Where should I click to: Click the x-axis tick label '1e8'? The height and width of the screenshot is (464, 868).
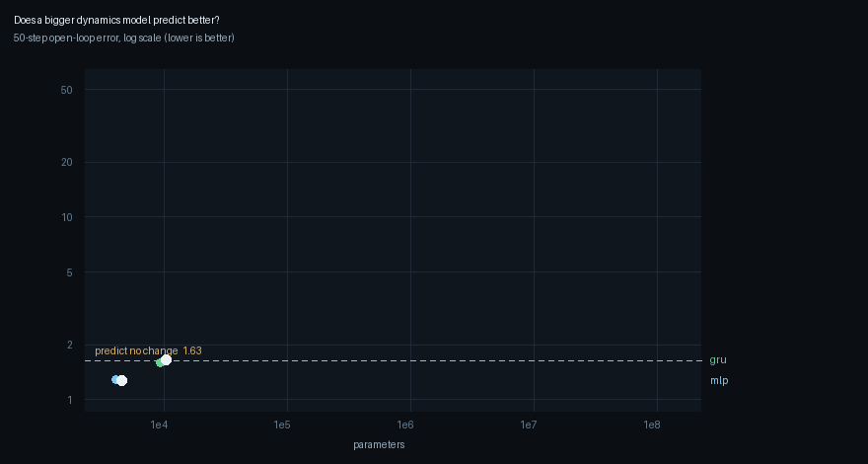pyautogui.click(x=652, y=425)
